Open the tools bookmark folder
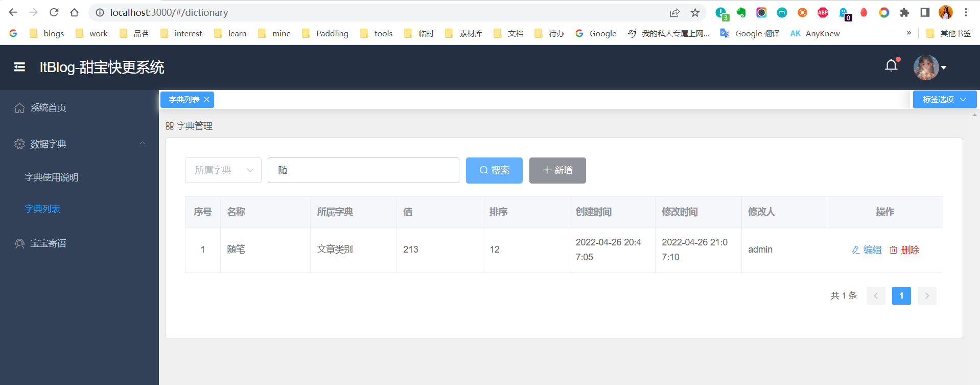The height and width of the screenshot is (385, 980). point(377,33)
